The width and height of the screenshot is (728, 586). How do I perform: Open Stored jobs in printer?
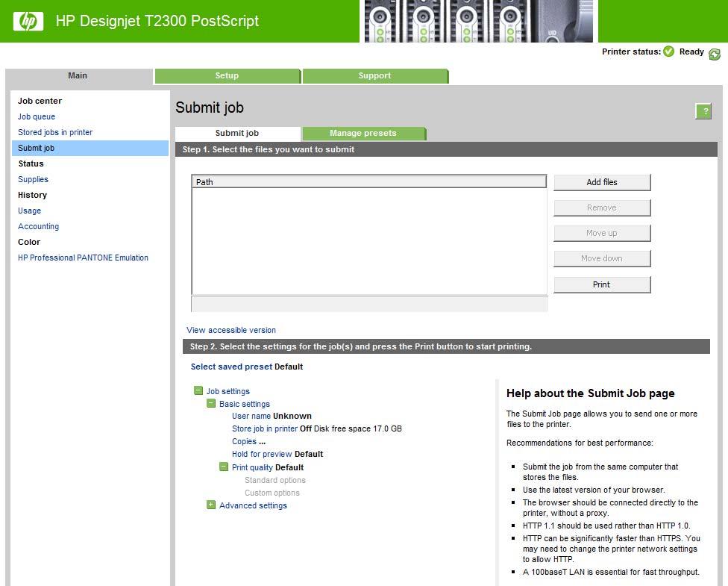pos(55,132)
